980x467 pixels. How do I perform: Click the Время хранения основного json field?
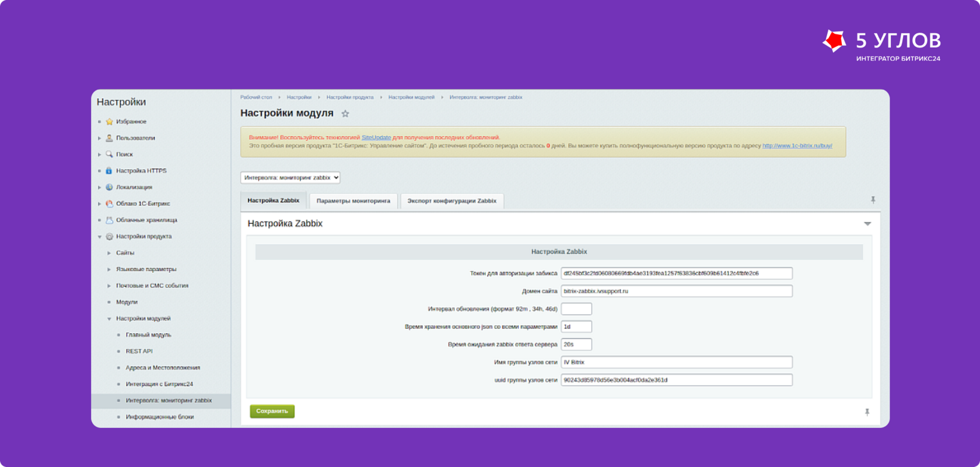click(576, 326)
